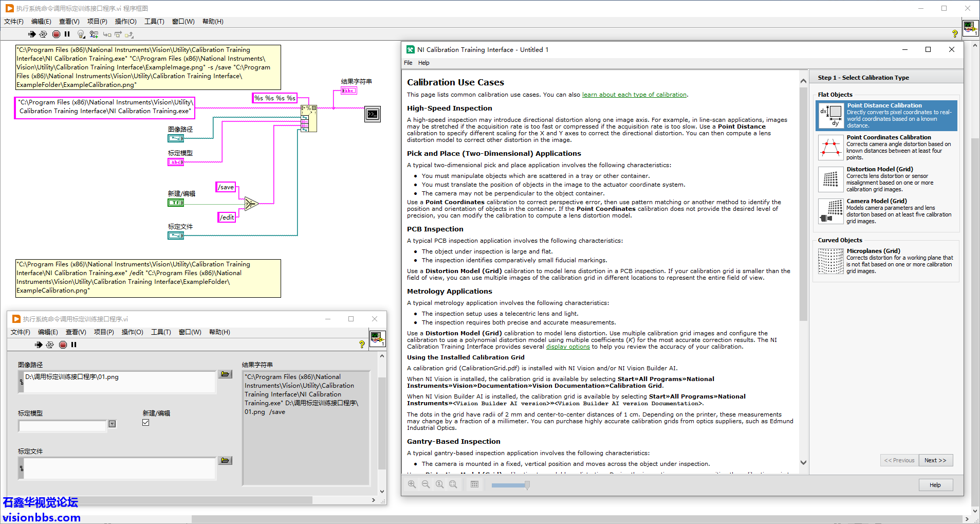
Task: Open 'learn about each type of calibration' link
Action: [634, 95]
